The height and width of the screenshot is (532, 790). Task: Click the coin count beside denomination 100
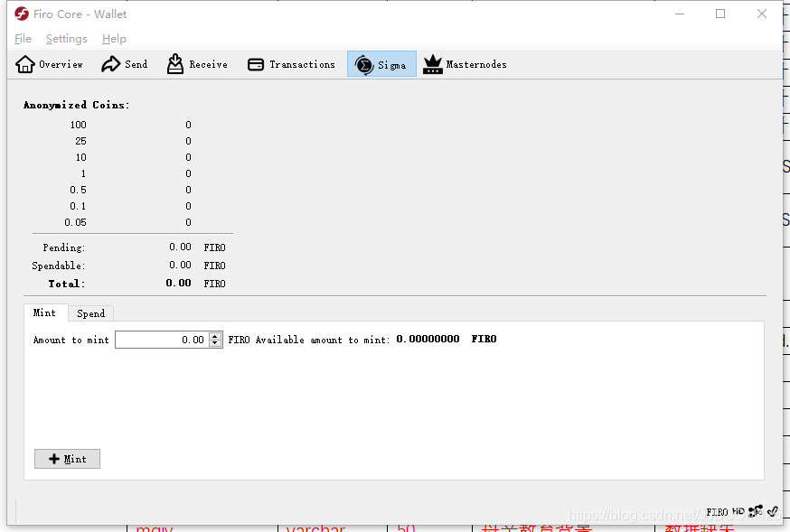click(188, 125)
